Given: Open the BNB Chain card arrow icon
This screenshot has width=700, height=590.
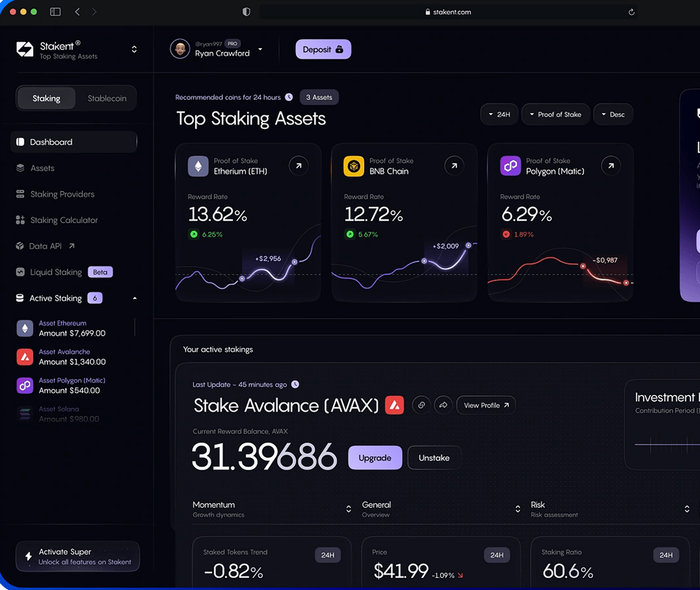Looking at the screenshot, I should [454, 165].
